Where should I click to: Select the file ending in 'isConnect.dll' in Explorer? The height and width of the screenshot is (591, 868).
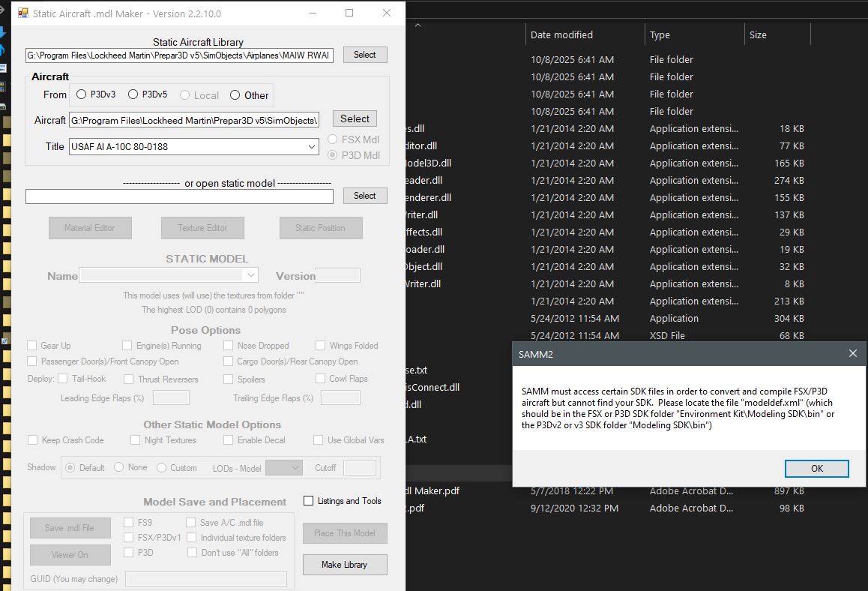[609, 387]
